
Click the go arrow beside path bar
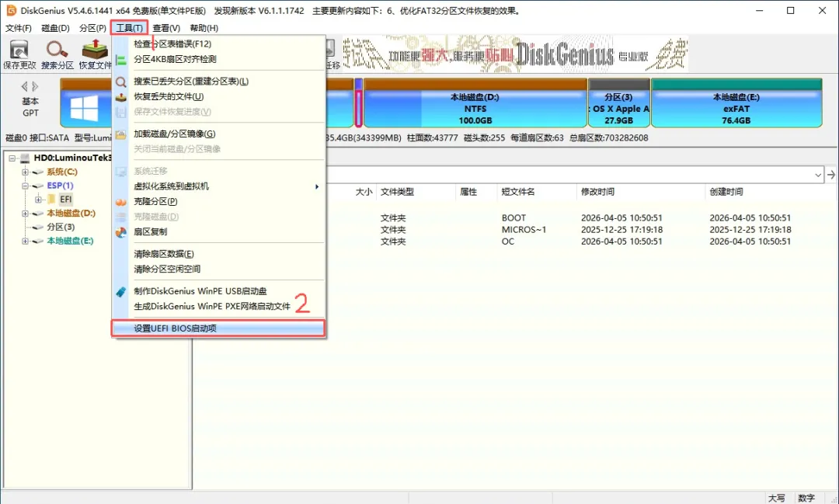[831, 175]
